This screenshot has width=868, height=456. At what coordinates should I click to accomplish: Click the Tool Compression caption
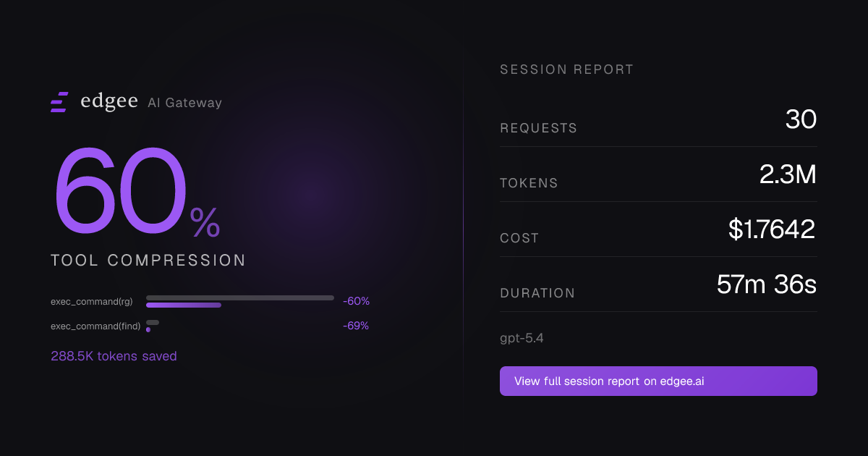[x=148, y=261]
